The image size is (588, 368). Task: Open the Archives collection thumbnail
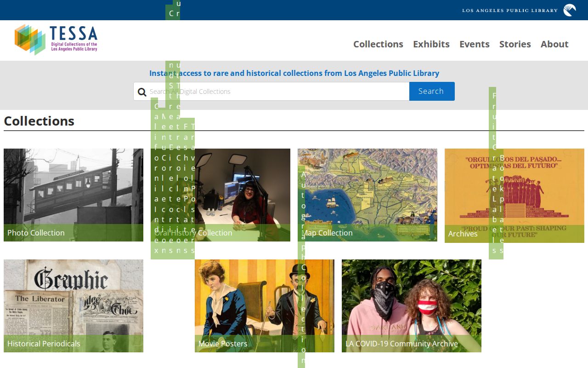tap(514, 195)
